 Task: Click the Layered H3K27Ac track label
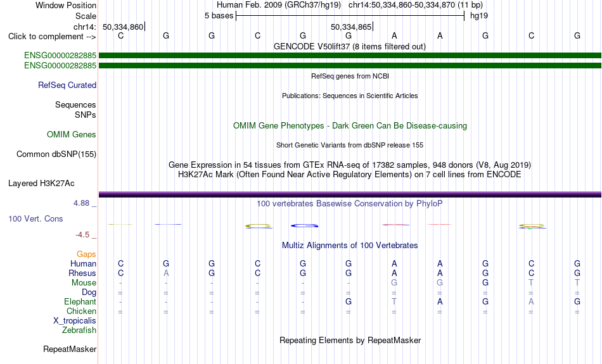pyautogui.click(x=41, y=184)
